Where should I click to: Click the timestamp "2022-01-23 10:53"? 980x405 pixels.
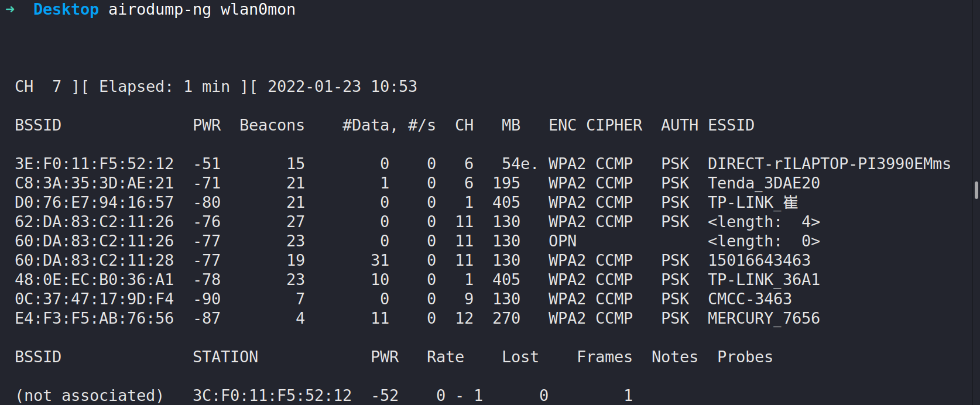click(342, 87)
